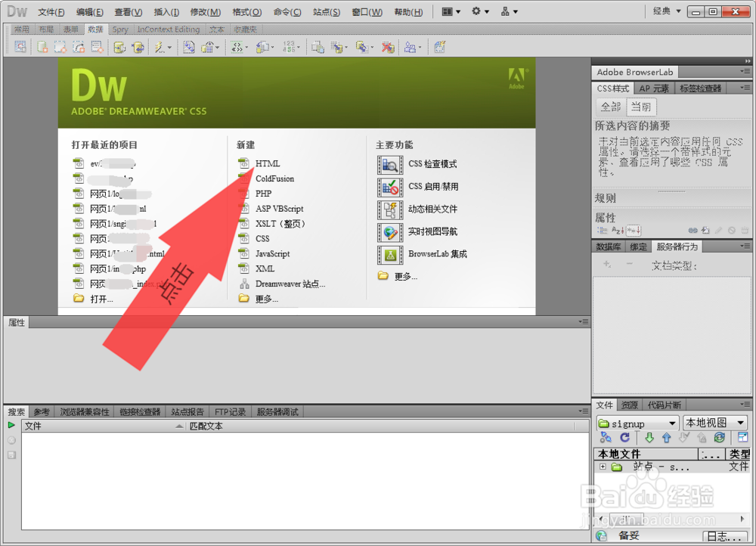Toggle the 当前 (Current) mode in CSS panel

click(x=641, y=107)
